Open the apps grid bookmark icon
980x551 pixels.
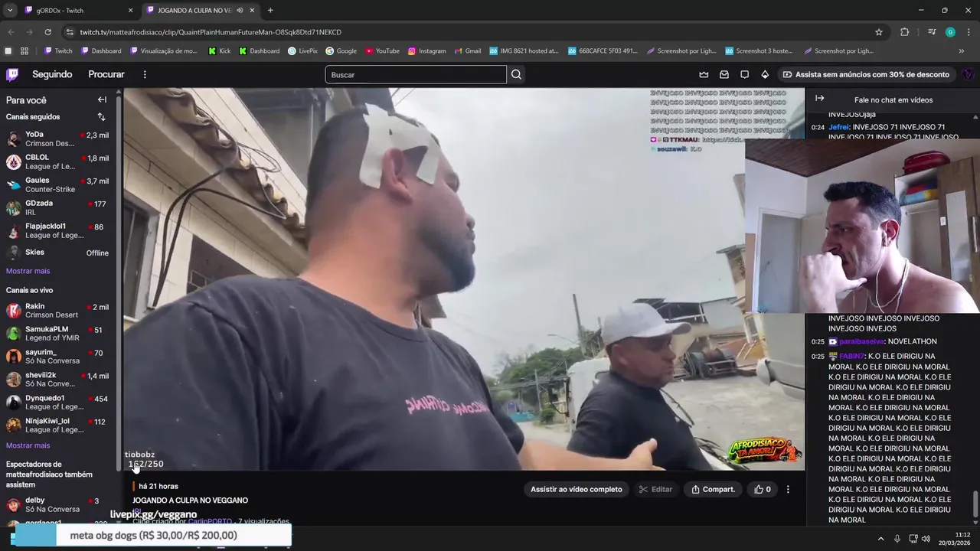click(x=24, y=51)
